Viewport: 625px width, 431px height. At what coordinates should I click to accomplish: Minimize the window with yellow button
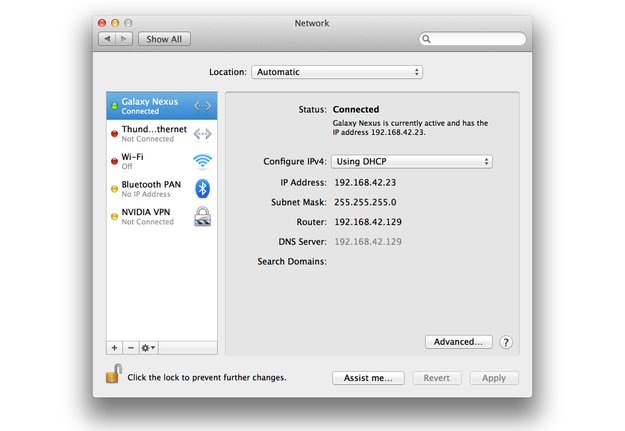pyautogui.click(x=115, y=23)
